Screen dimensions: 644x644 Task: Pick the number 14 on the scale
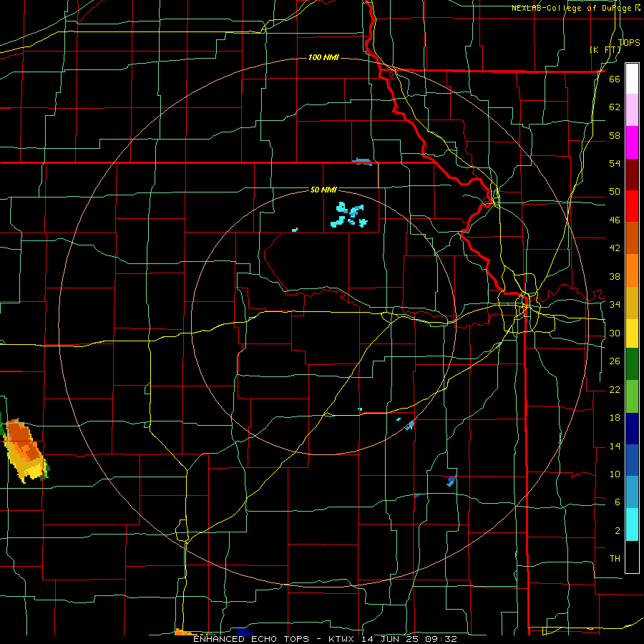point(615,446)
